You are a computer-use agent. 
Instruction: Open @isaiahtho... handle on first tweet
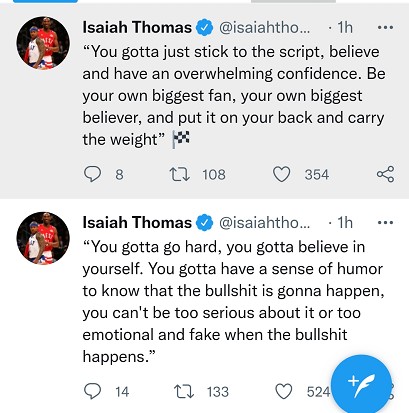click(x=264, y=27)
